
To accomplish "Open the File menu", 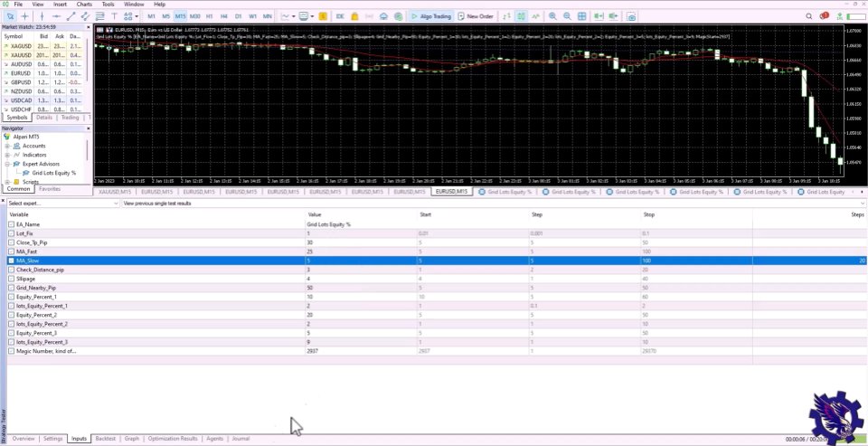I will (18, 4).
